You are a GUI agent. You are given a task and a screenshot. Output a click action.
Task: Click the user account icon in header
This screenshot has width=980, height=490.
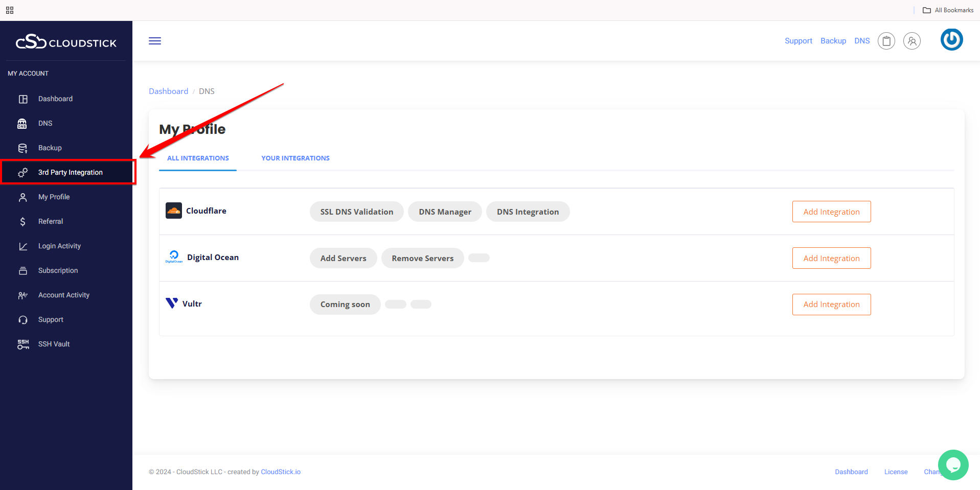click(x=911, y=41)
